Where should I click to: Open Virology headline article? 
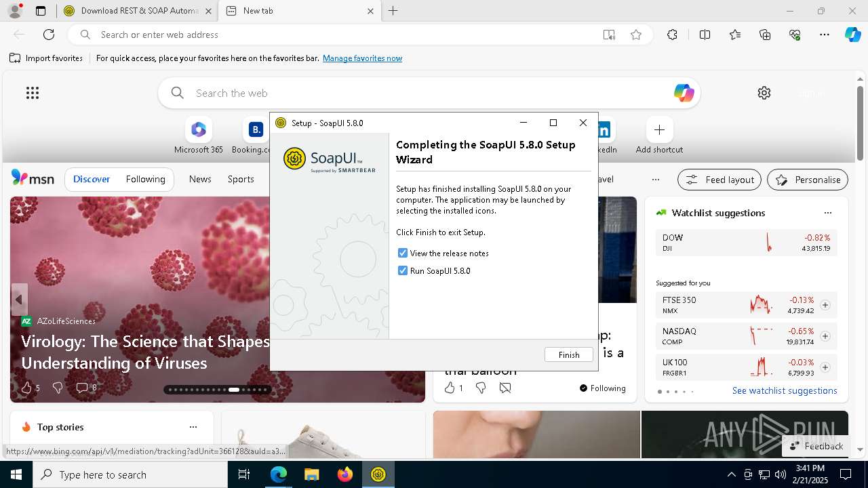(146, 352)
